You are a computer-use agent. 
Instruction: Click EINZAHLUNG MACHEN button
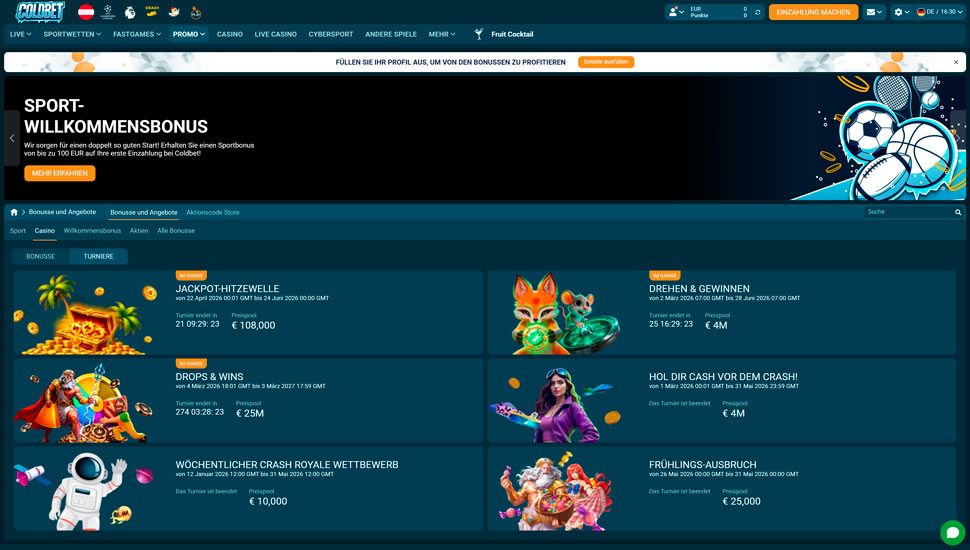813,12
